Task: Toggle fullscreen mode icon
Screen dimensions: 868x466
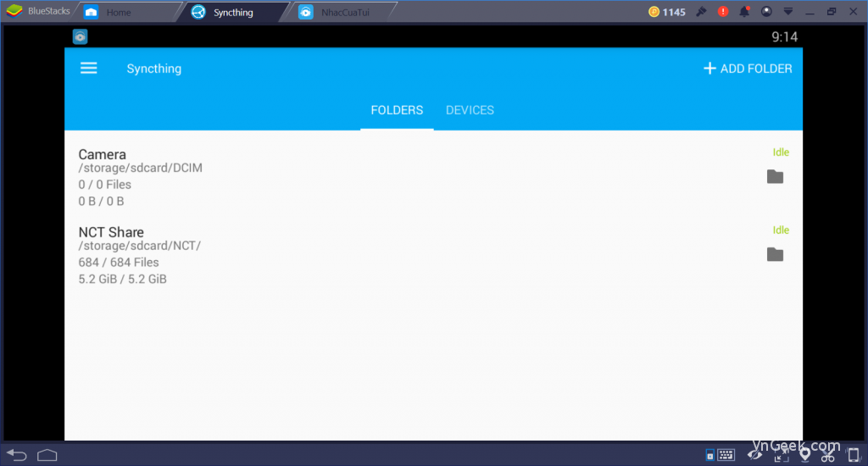Action: [781, 456]
